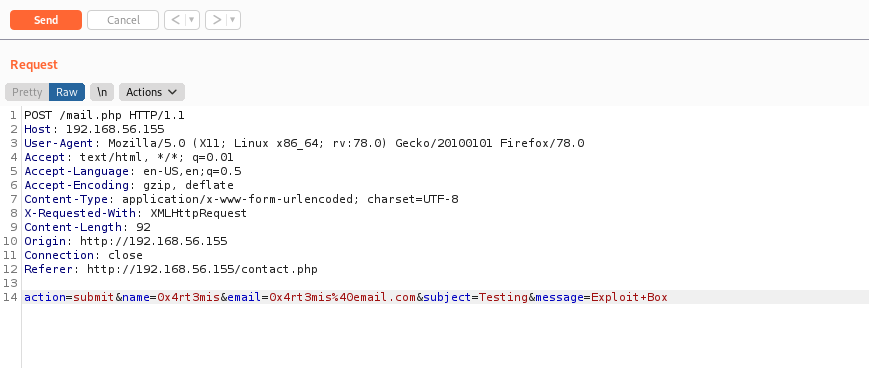
Task: Click the Host header value 192.168.56.155
Action: coord(115,130)
